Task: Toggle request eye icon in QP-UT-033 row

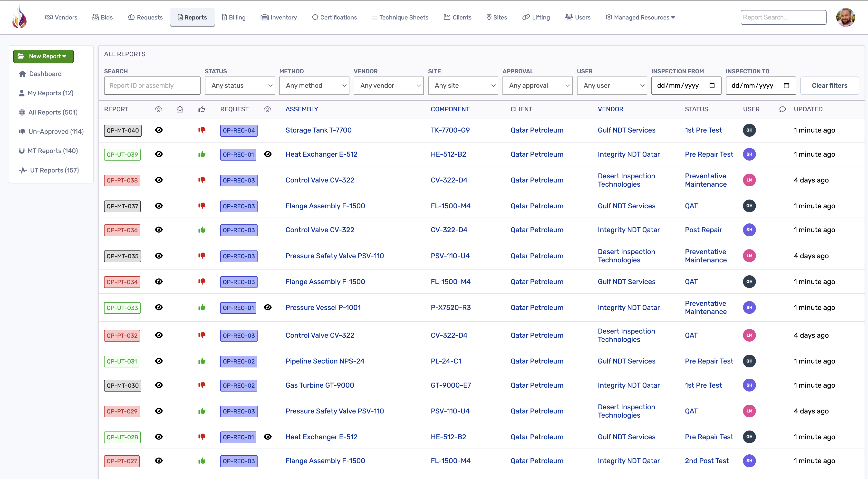Action: coord(268,307)
